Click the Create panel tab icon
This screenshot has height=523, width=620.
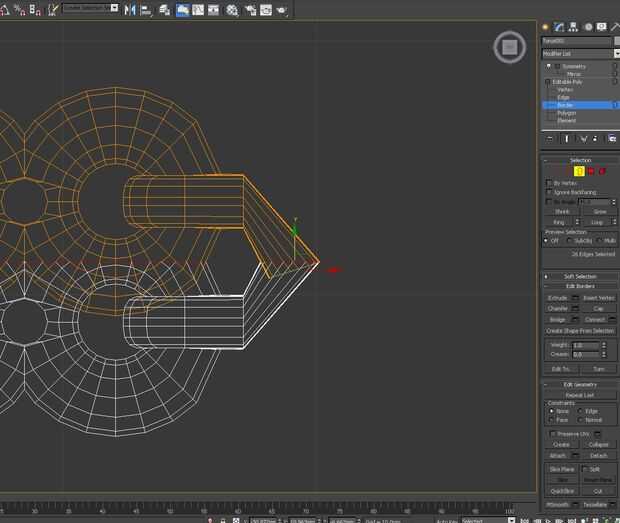point(546,27)
